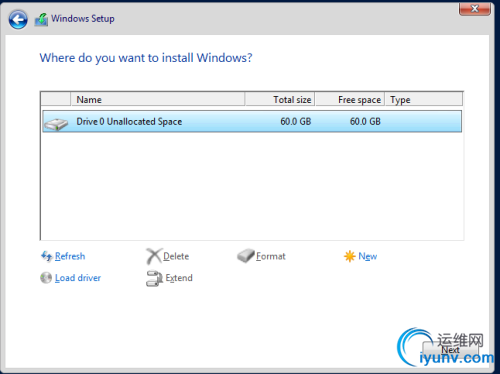Create a partition with the New link
Screen dimensions: 500x374
point(368,256)
